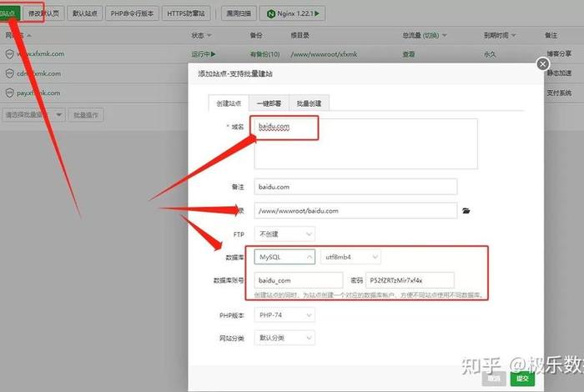Click the green 提交 submit button
The height and width of the screenshot is (392, 584).
[x=522, y=379]
